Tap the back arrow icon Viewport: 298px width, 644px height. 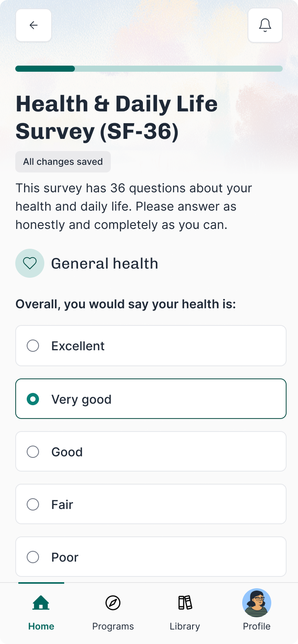coord(33,25)
